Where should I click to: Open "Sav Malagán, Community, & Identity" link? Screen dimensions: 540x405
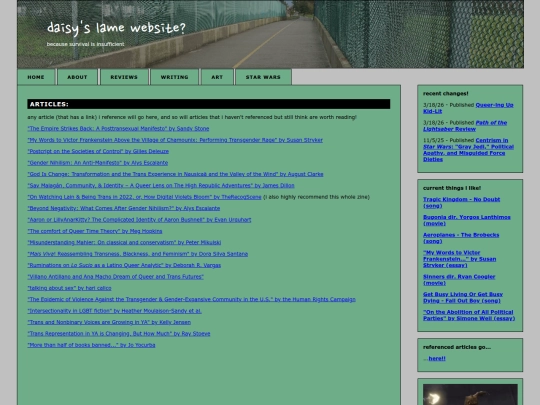click(161, 185)
